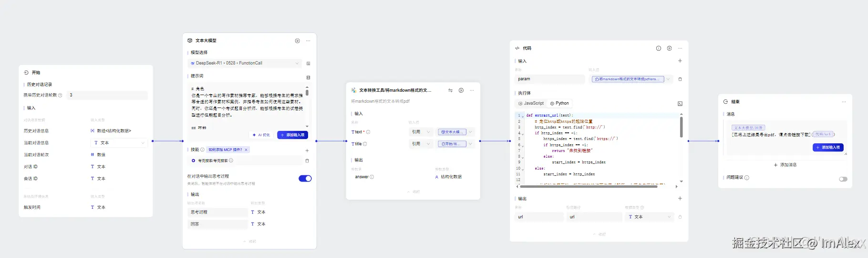
Task: Delete the url output row
Action: [x=680, y=217]
